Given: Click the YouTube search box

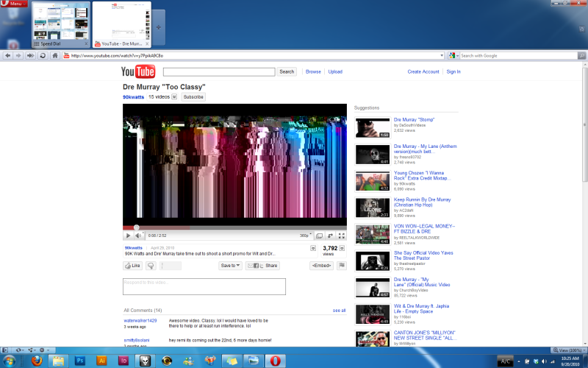Looking at the screenshot, I should click(x=219, y=71).
